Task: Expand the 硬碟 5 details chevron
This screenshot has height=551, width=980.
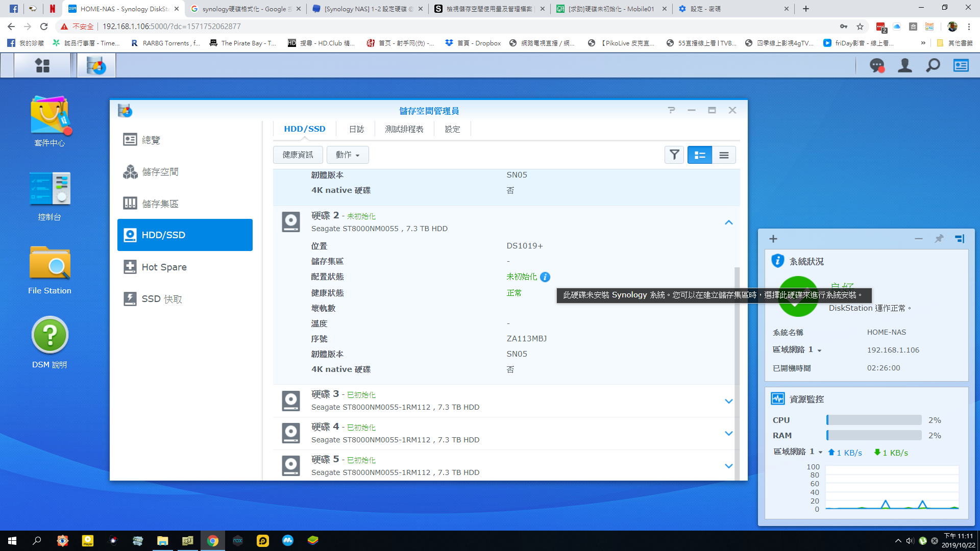Action: (x=729, y=466)
